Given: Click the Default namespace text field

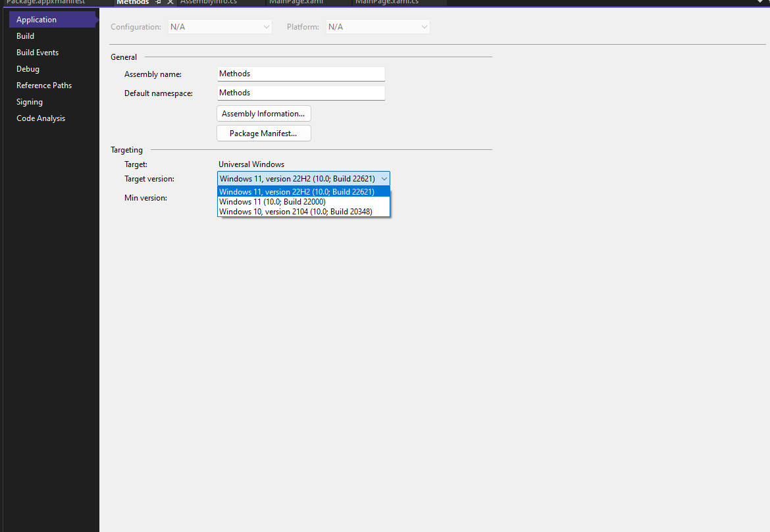Looking at the screenshot, I should point(301,93).
